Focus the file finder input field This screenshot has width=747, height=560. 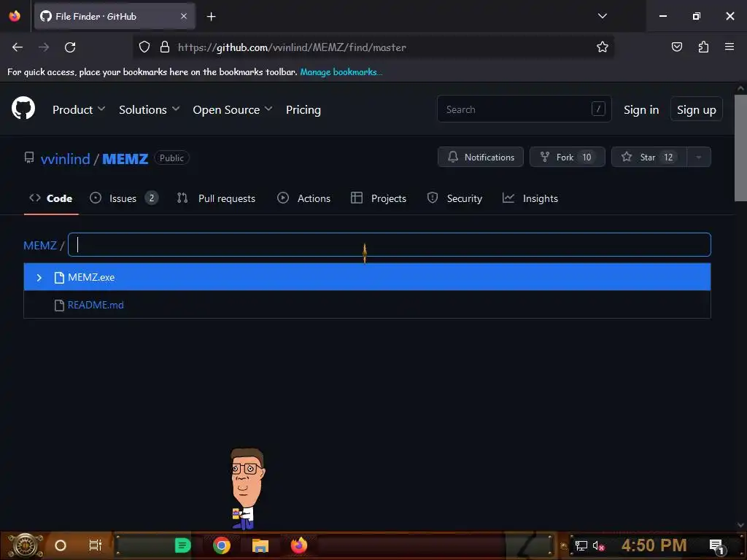[390, 245]
